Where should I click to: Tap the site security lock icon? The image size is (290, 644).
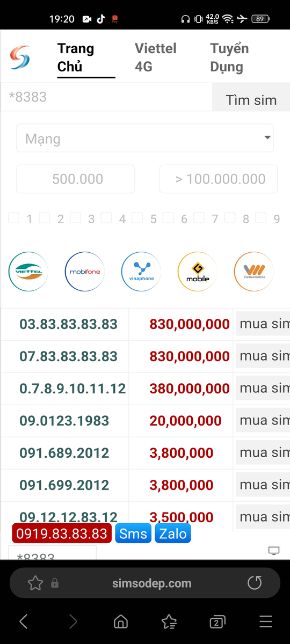54,583
